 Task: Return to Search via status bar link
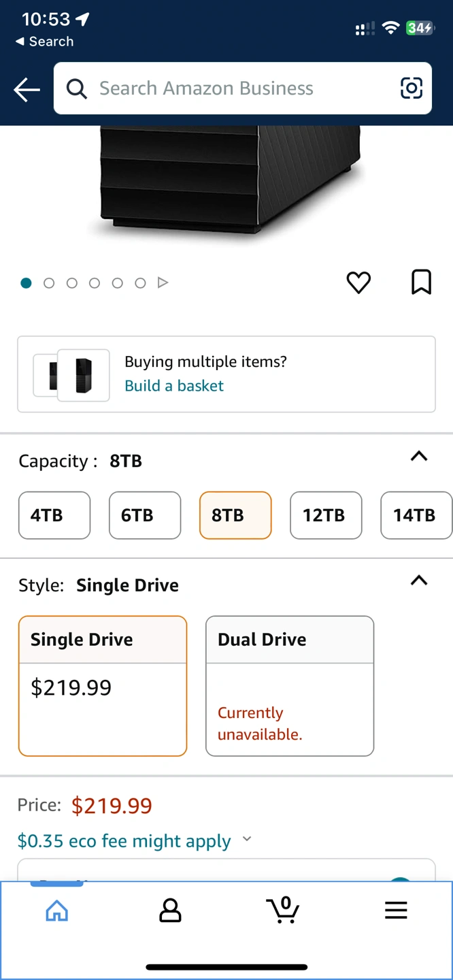point(44,42)
